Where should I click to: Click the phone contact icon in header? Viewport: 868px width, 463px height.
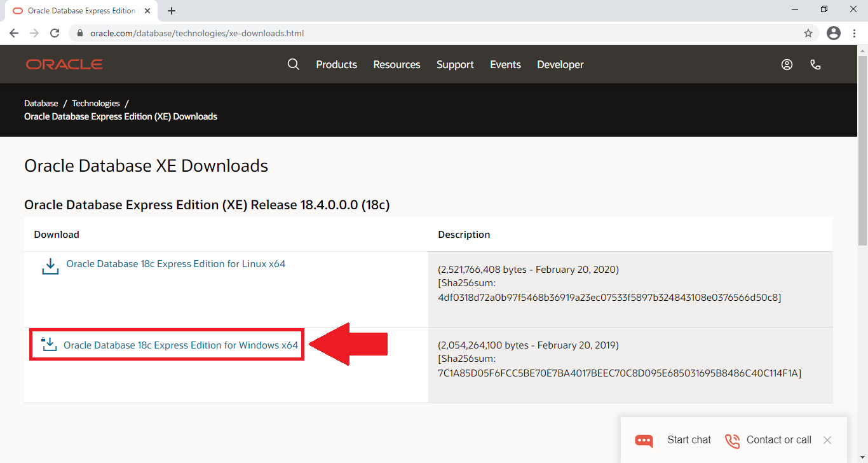click(x=816, y=64)
